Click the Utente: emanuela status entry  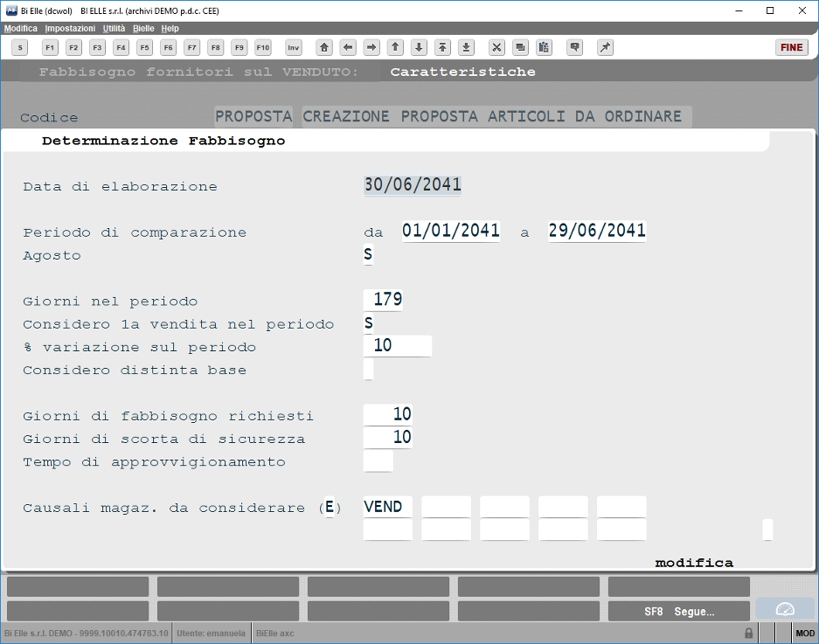click(211, 633)
